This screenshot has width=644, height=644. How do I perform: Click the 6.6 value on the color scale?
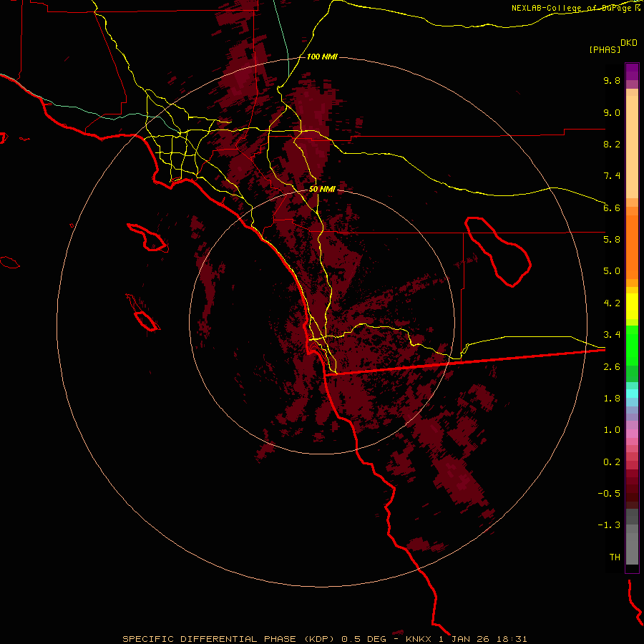612,208
